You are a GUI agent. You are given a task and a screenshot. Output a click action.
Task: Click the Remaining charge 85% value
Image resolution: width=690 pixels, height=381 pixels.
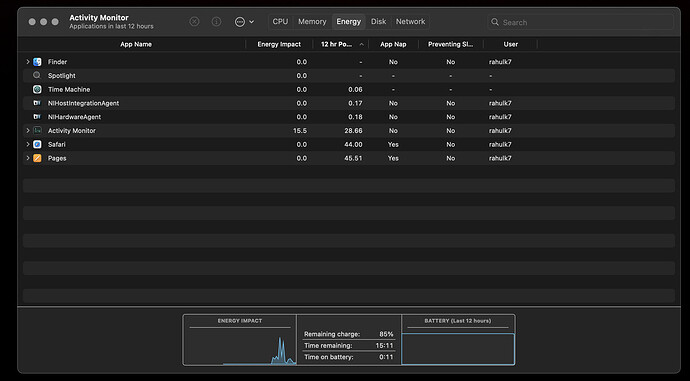386,334
